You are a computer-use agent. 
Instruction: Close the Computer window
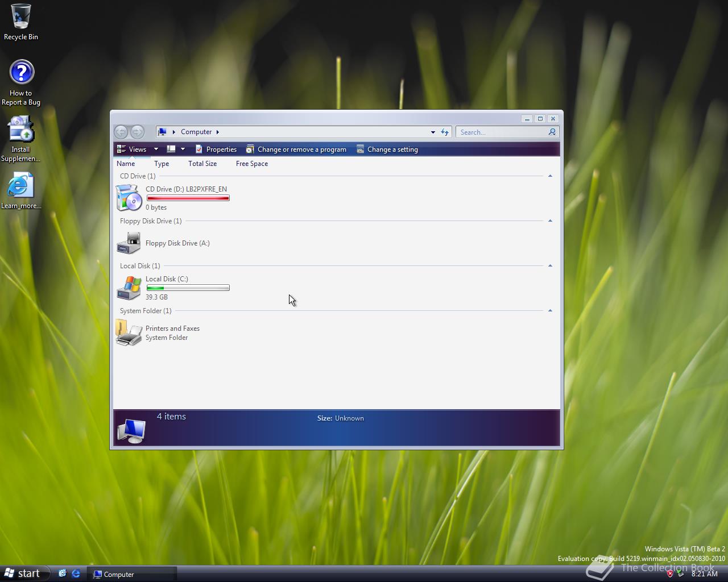(x=553, y=119)
